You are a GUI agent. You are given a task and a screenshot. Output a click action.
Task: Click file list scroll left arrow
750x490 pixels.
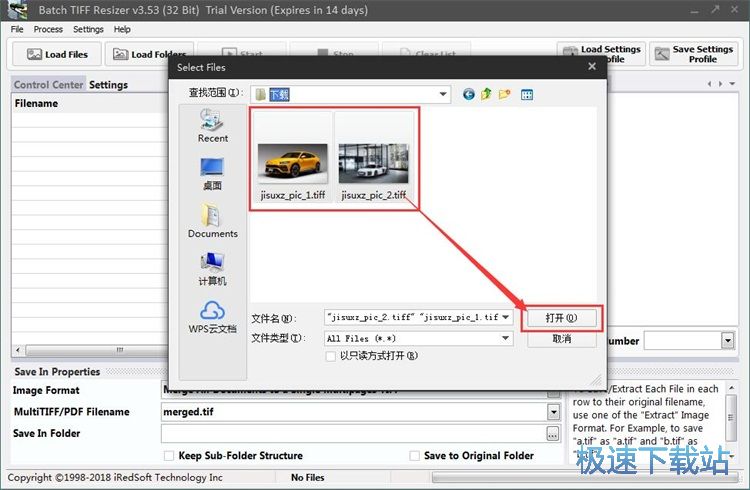pos(18,350)
